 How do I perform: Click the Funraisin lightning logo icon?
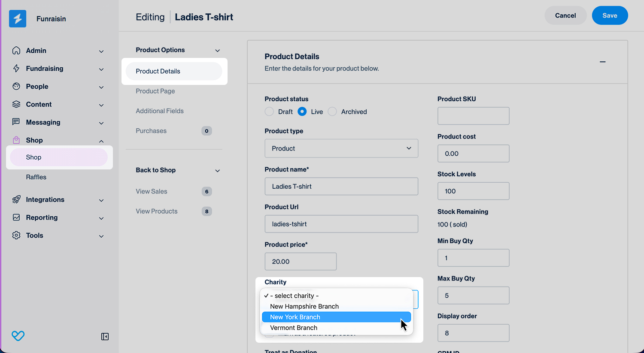point(18,19)
